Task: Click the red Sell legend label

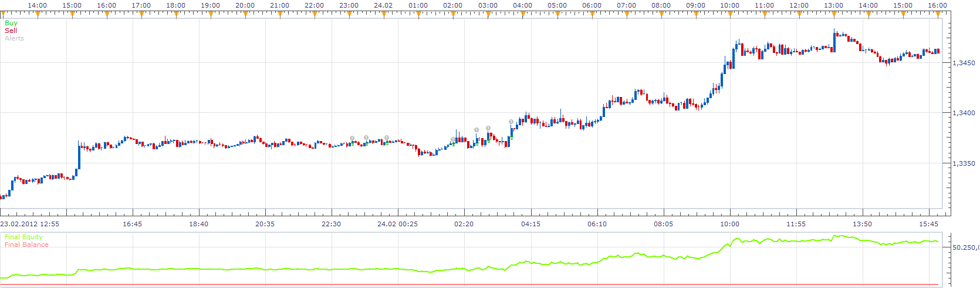Action: pos(11,31)
